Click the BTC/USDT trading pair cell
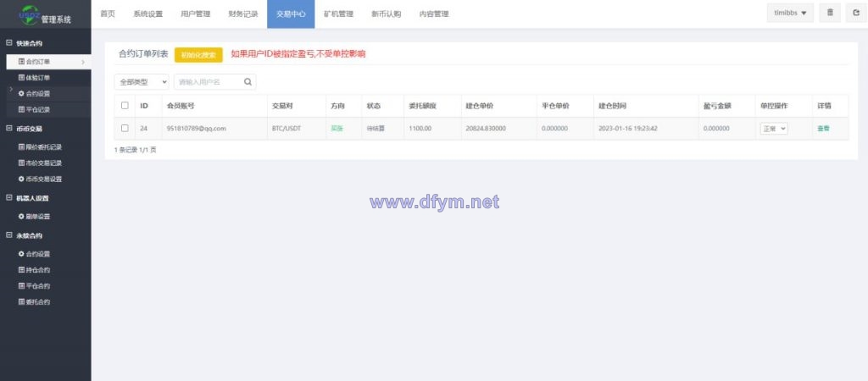 pyautogui.click(x=286, y=129)
